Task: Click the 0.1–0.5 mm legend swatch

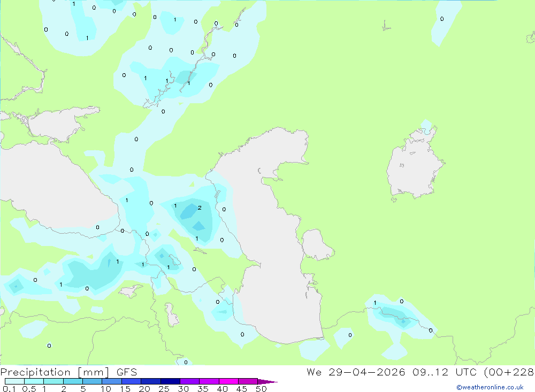Action: tap(14, 381)
